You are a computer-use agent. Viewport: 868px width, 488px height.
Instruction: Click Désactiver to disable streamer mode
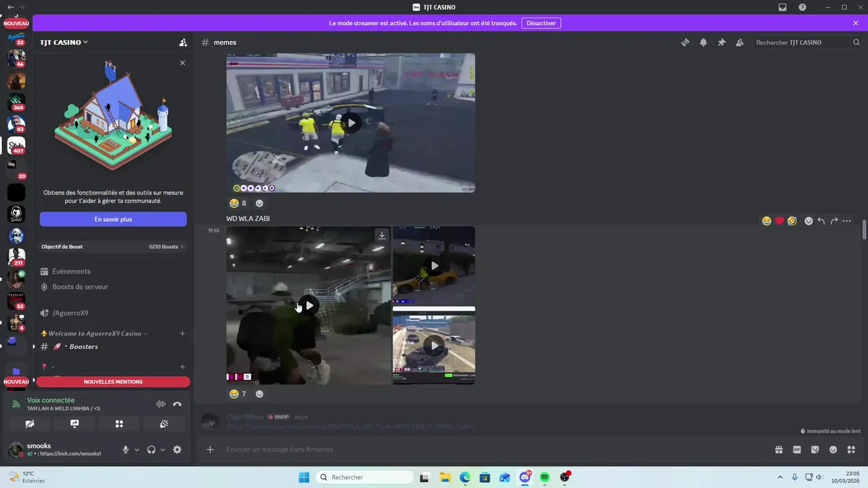click(x=541, y=23)
